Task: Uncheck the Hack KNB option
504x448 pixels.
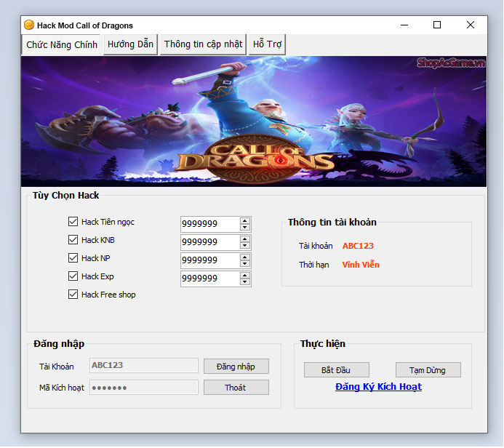Action: [x=73, y=240]
